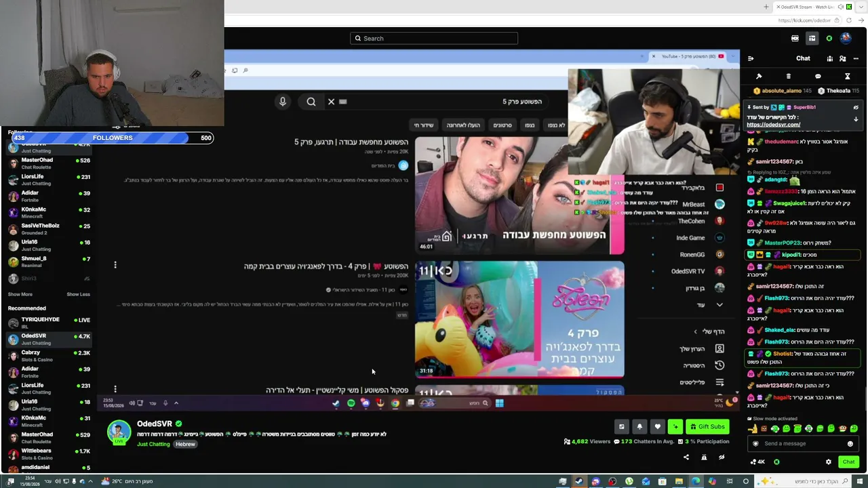Open Microsoft Store from the taskbar
Viewport: 868px width, 488px height.
point(662,481)
